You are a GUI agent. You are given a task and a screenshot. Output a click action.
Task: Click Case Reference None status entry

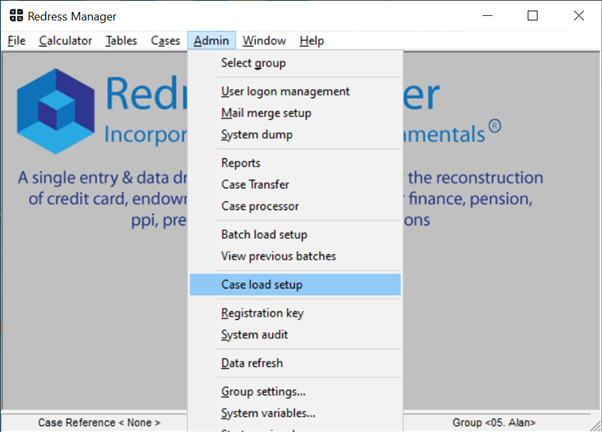pyautogui.click(x=99, y=423)
